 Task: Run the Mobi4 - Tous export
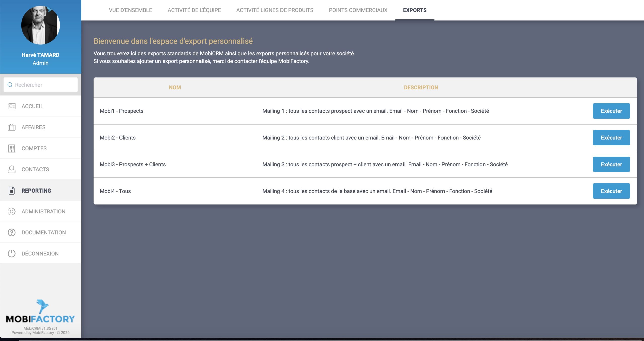click(611, 191)
